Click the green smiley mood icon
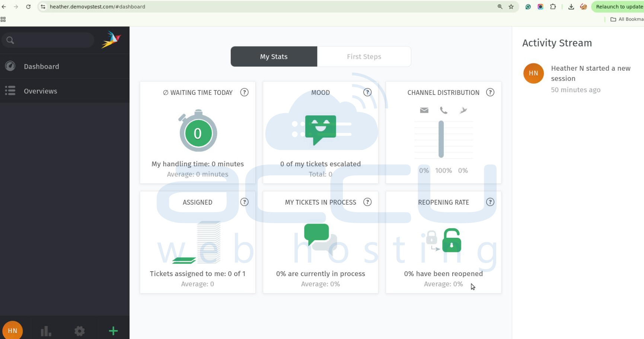 [321, 130]
